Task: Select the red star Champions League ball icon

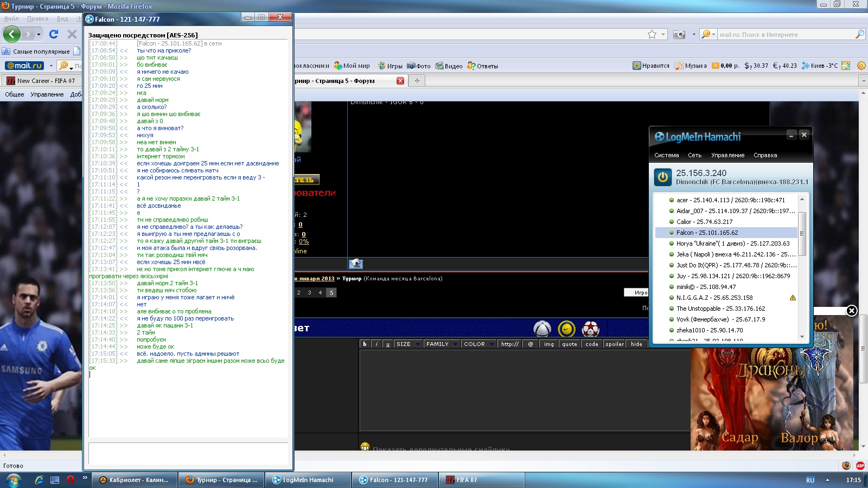Action: tap(590, 329)
